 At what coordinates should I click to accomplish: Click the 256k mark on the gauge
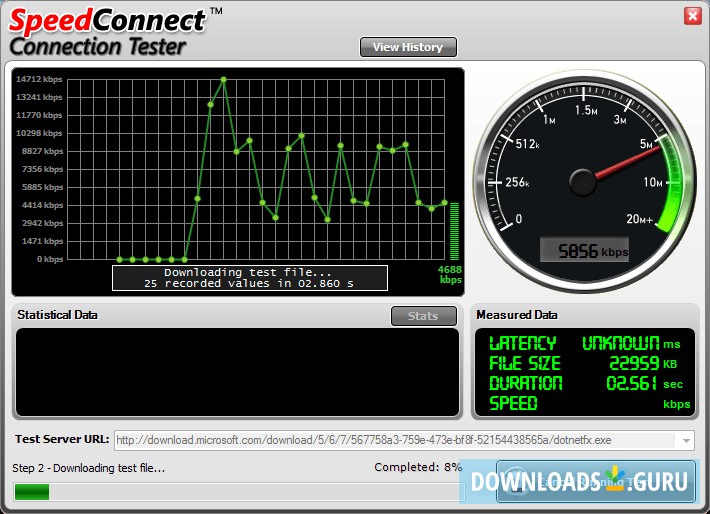tap(517, 182)
